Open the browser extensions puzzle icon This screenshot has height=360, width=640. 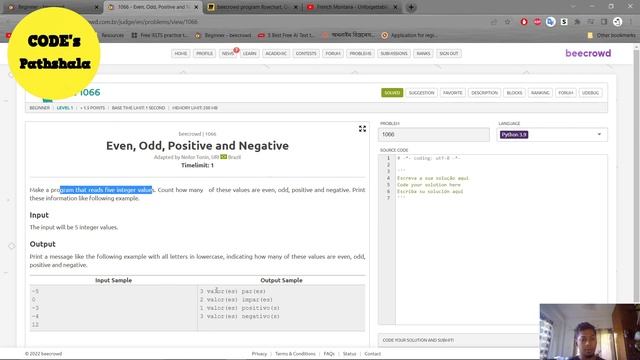pos(577,22)
